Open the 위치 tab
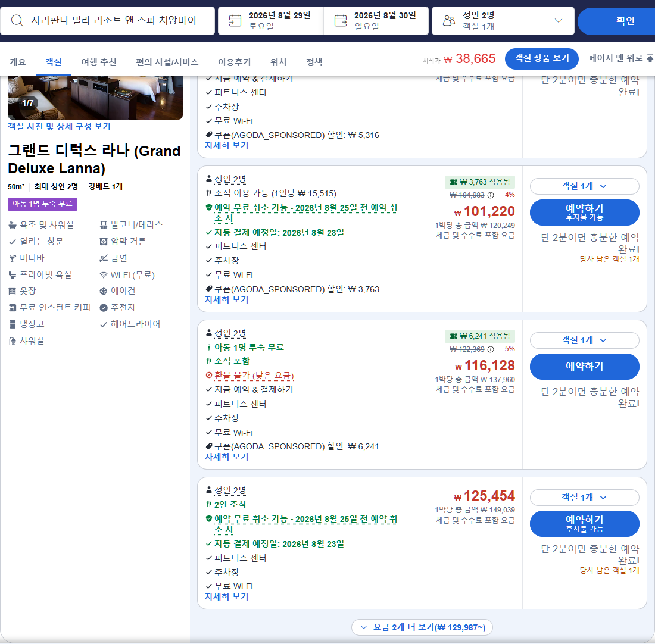 [278, 62]
